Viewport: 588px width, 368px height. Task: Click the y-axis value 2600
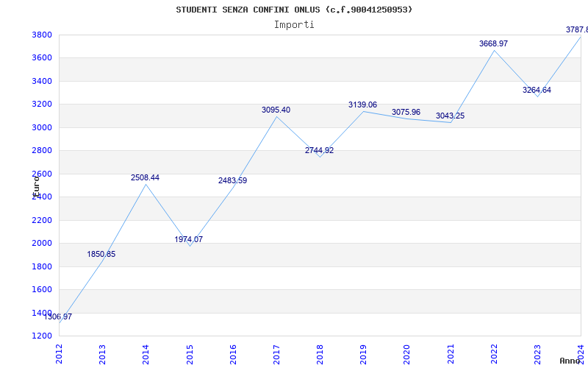42,174
